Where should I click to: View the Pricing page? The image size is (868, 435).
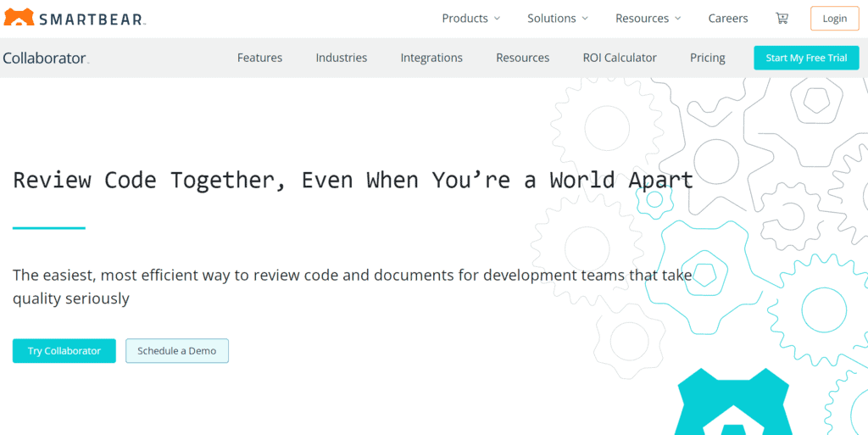(708, 58)
